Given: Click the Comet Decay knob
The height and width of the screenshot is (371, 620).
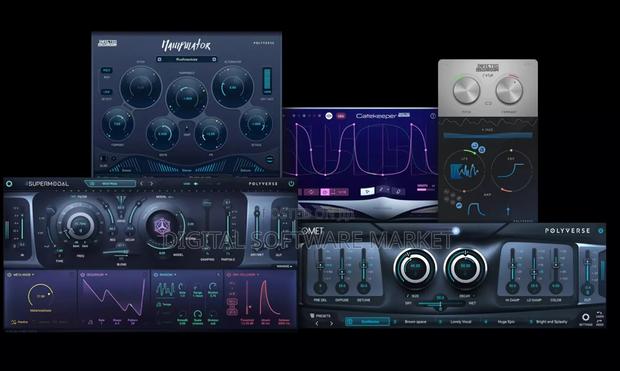Looking at the screenshot, I should click(x=465, y=268).
